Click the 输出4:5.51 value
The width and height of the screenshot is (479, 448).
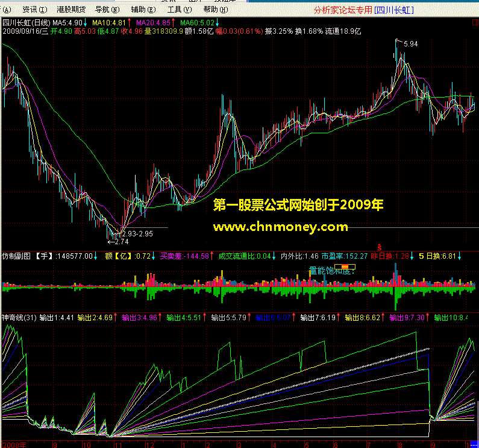coord(184,318)
